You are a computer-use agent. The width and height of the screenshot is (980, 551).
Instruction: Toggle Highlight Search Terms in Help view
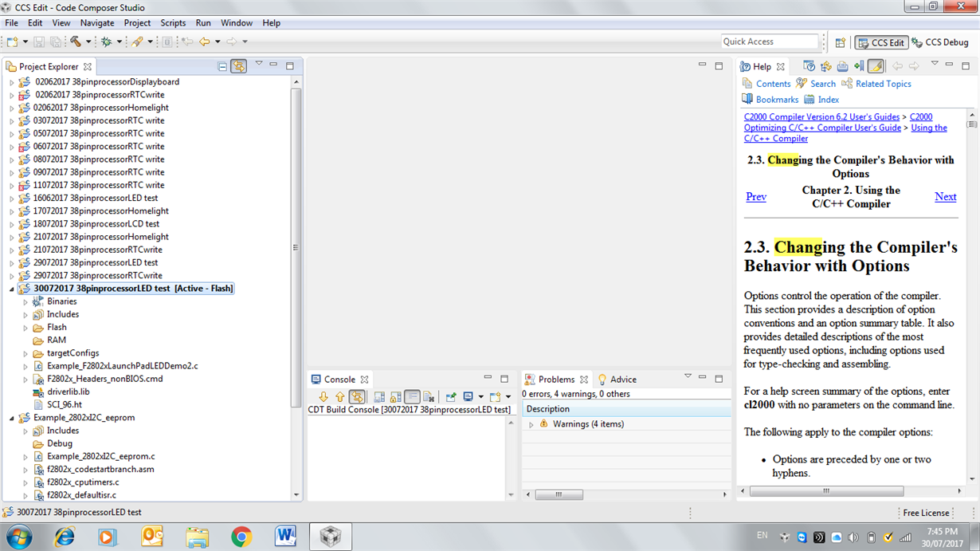876,66
